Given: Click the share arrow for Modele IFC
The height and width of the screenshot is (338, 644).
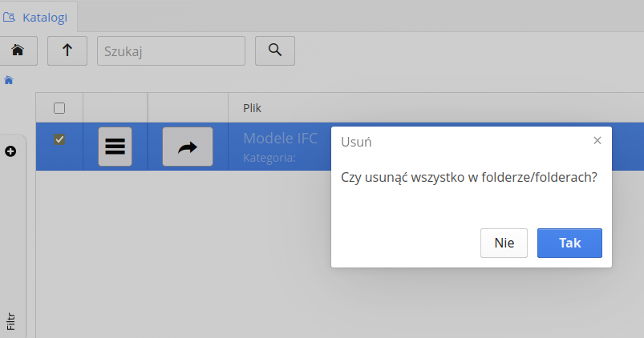Looking at the screenshot, I should click(x=187, y=147).
